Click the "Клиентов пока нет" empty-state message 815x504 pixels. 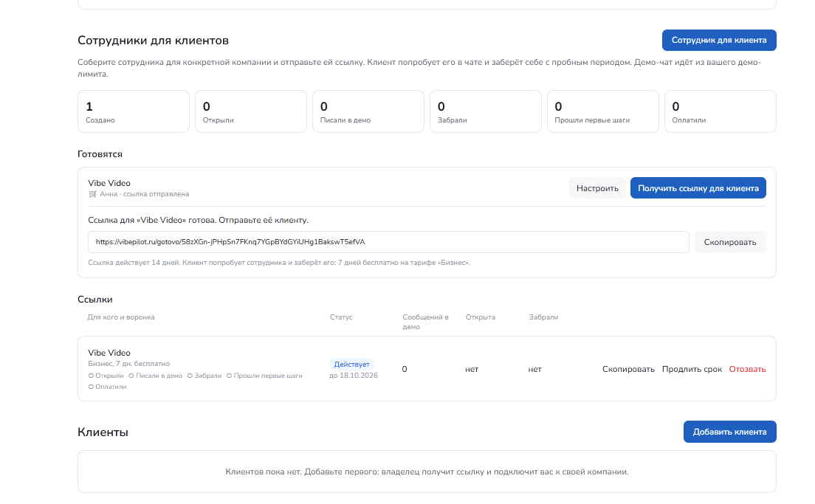(x=427, y=472)
